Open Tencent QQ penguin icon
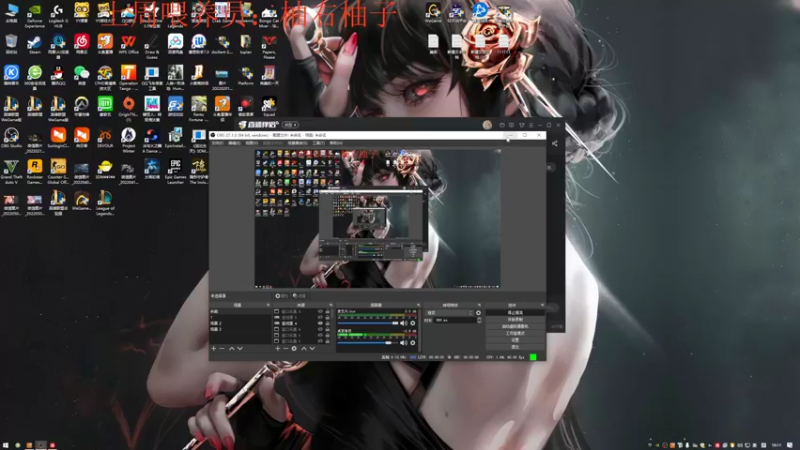The image size is (800, 450). point(58,77)
